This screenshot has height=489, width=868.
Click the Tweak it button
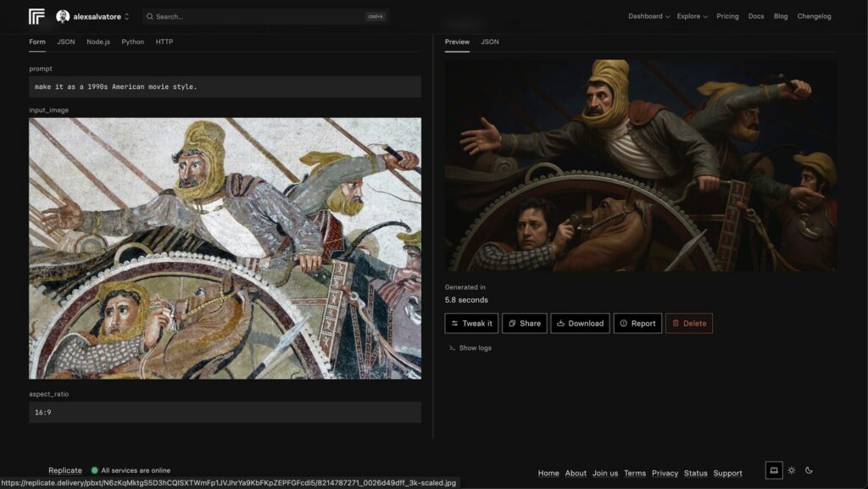coord(471,323)
